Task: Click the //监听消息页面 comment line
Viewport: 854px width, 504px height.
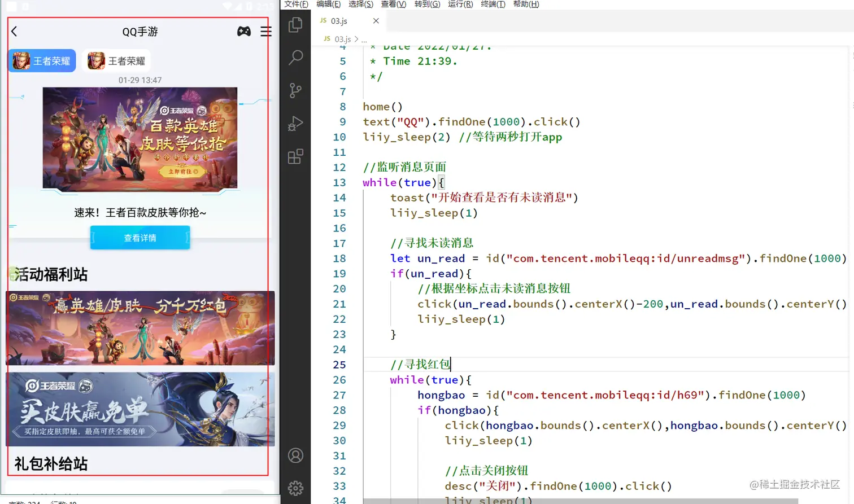Action: point(404,167)
